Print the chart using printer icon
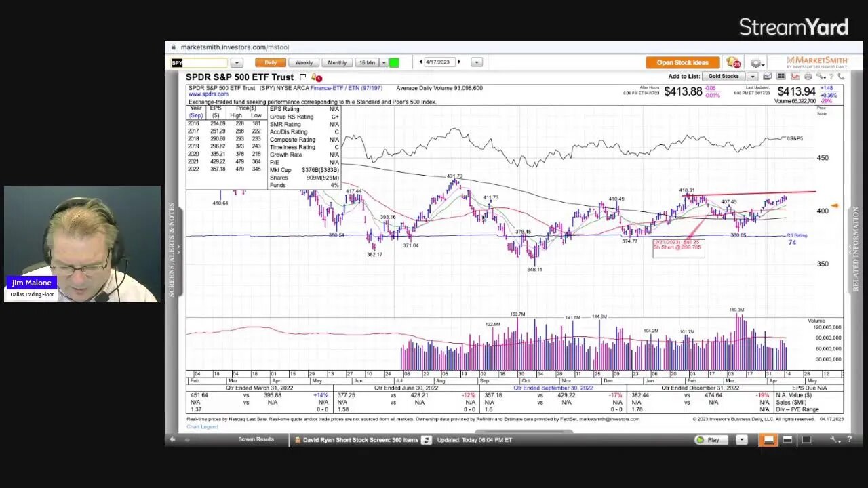 (808, 76)
